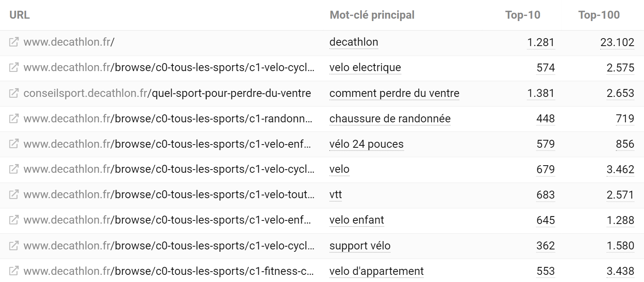
Task: Open external link icon in vélo 24 pouces row
Action: click(14, 144)
